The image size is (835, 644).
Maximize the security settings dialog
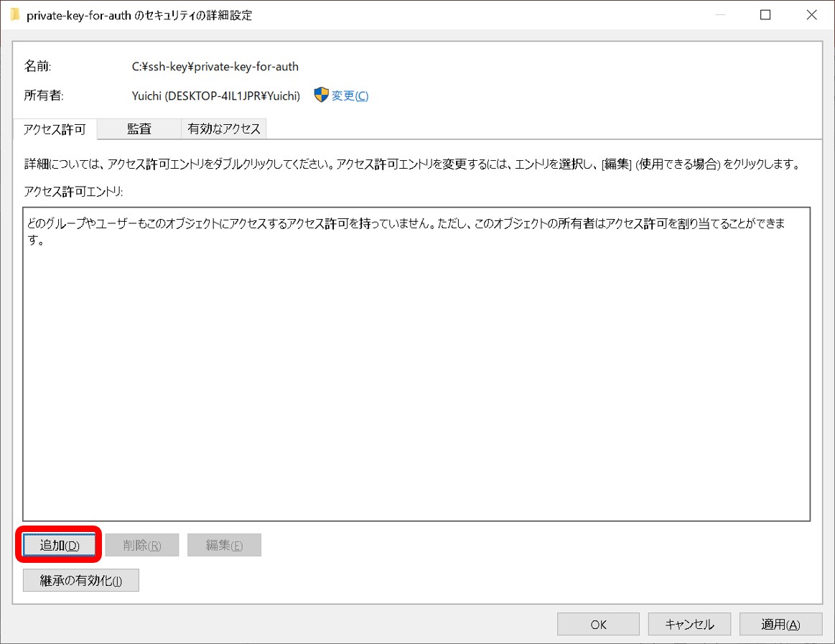click(765, 15)
